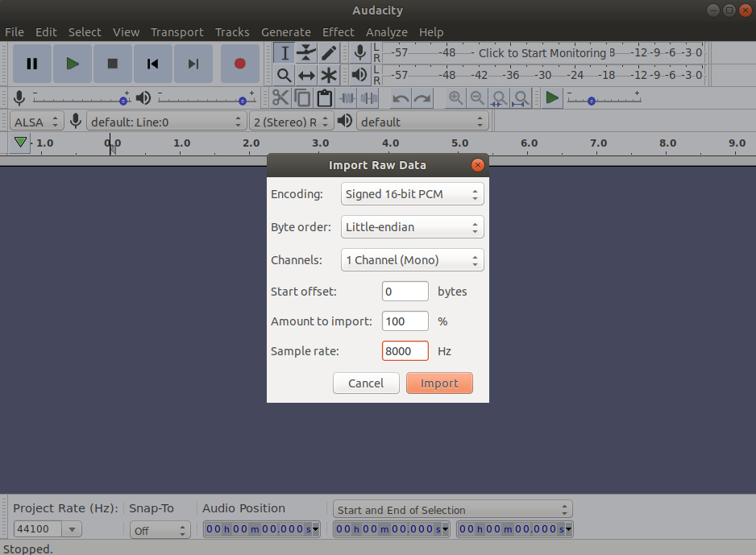Open the Tracks menu
756x555 pixels.
point(232,32)
